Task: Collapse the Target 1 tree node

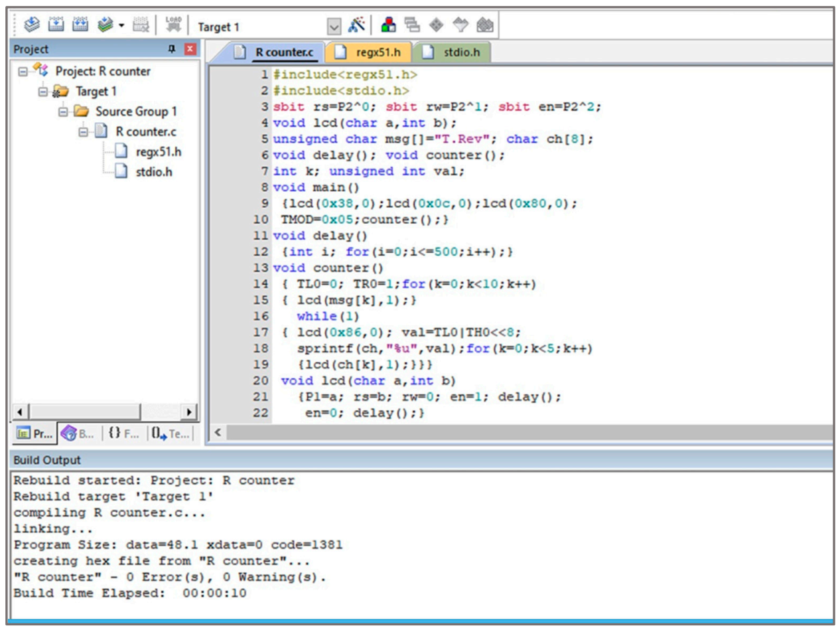Action: coord(43,92)
